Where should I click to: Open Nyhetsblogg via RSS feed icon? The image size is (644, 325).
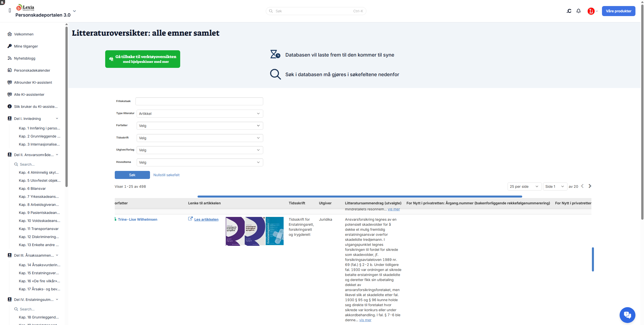tap(10, 58)
